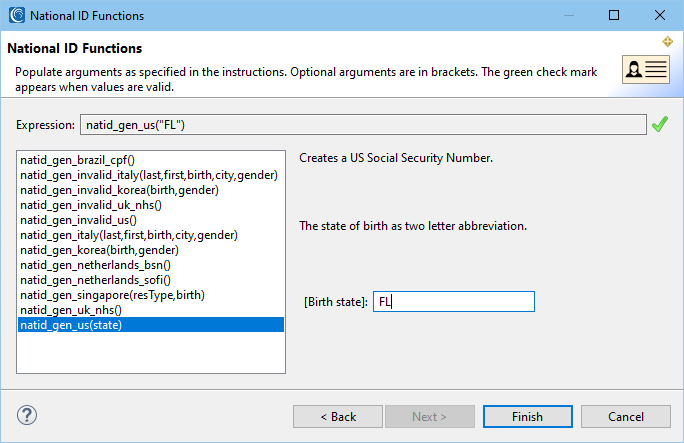Click the green validation check mark
684x443 pixels.
click(x=660, y=124)
